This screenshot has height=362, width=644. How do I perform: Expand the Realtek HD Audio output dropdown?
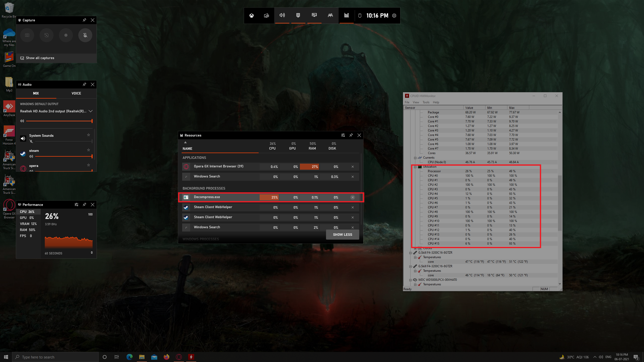point(91,111)
